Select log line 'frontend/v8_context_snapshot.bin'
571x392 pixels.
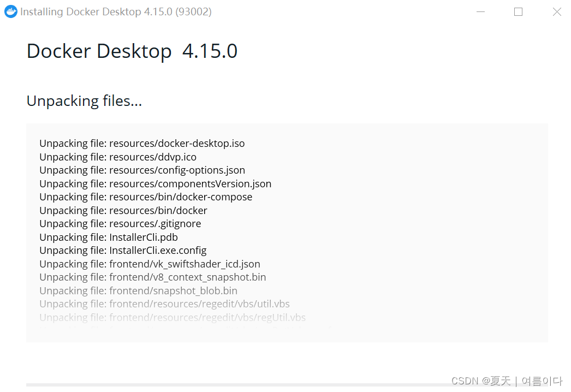pyautogui.click(x=153, y=277)
